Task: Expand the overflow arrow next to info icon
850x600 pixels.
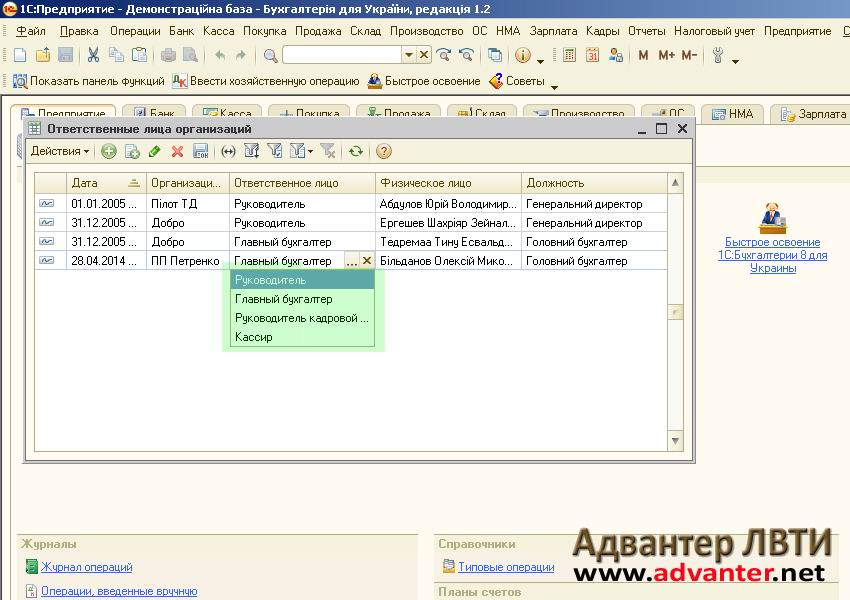Action: point(540,61)
